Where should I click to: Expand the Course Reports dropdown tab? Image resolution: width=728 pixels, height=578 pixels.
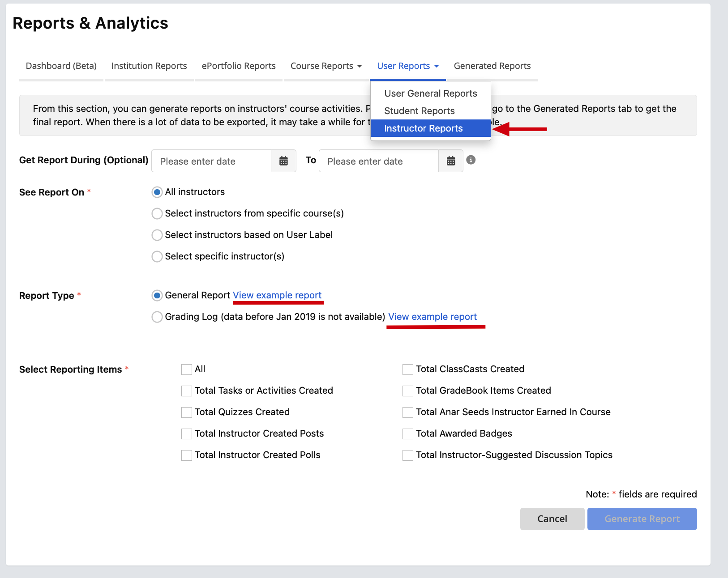pos(326,66)
